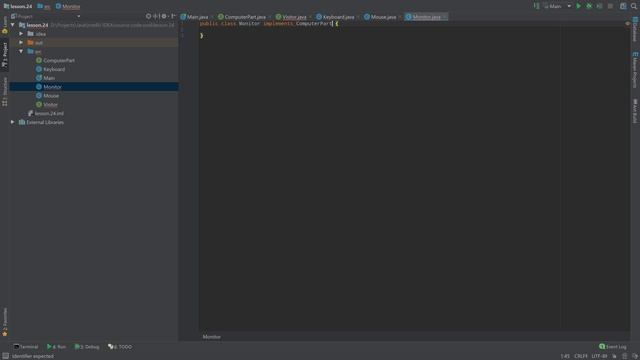Open the Debug tool window

[x=87, y=347]
